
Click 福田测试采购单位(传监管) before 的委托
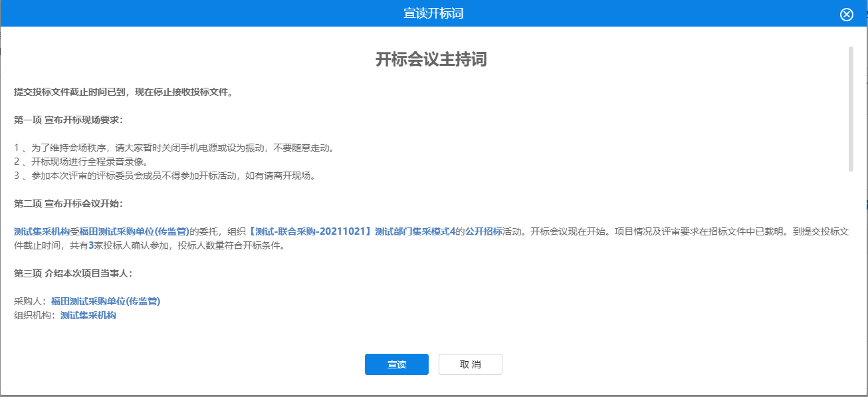coord(134,231)
